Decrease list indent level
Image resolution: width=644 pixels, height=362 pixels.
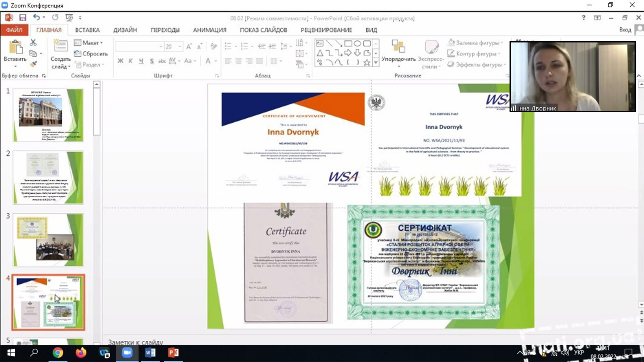(x=261, y=46)
